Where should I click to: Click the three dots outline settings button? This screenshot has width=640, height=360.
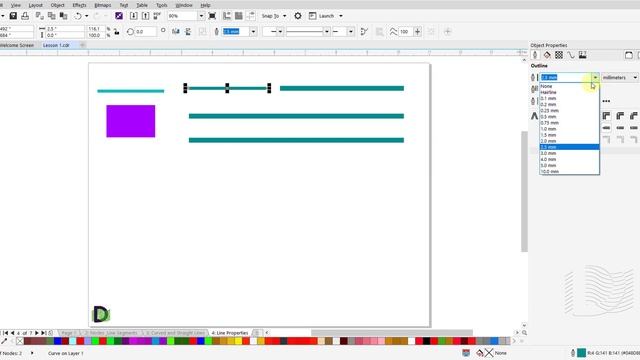click(x=606, y=101)
